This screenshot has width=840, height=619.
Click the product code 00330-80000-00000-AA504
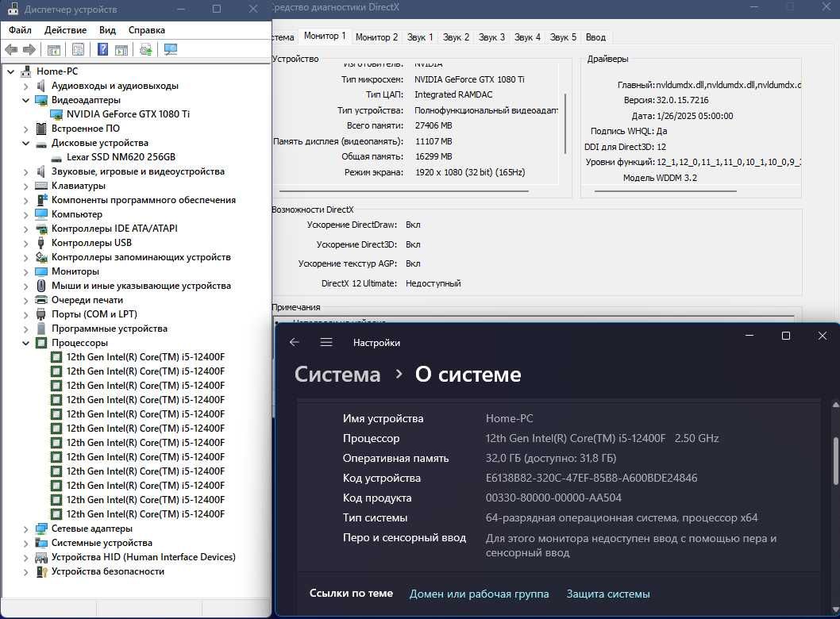click(553, 498)
